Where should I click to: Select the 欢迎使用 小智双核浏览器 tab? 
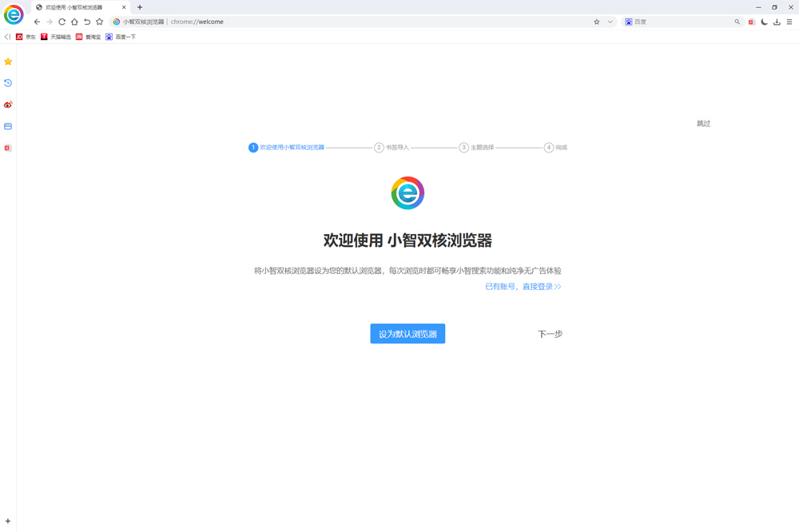coord(81,8)
